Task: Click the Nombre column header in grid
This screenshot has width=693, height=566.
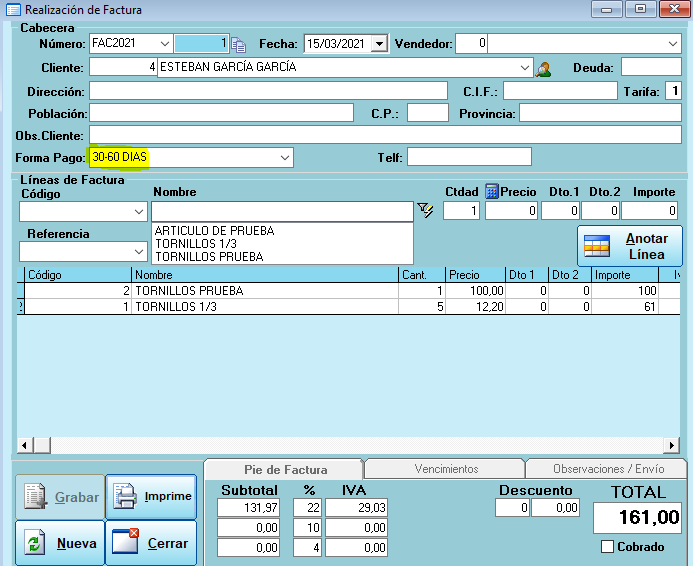Action: pos(265,275)
